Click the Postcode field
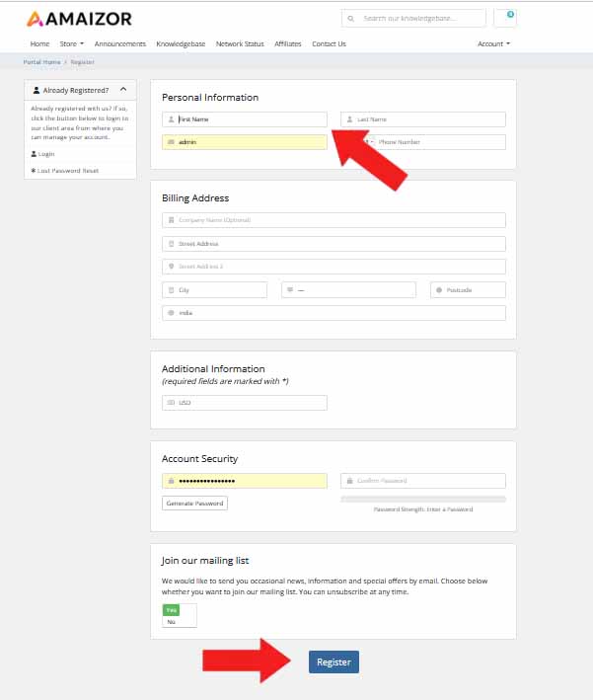 click(468, 289)
